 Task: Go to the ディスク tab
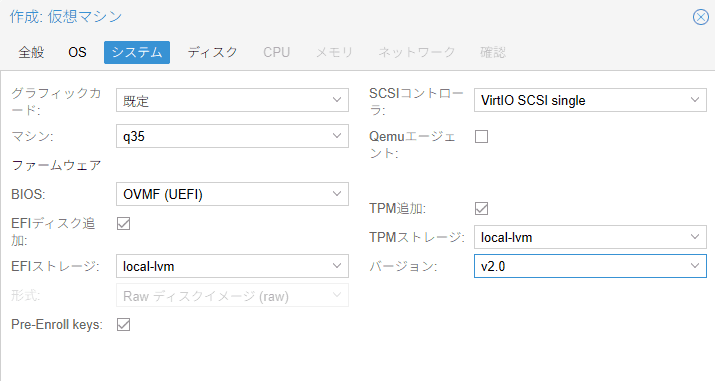coord(212,52)
